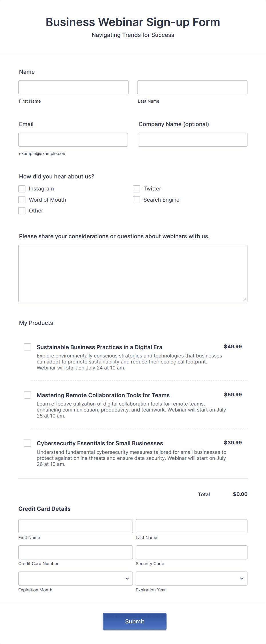Viewport: 266px width, 644px height.
Task: Enable the Instagram checkbox
Action: pos(22,189)
